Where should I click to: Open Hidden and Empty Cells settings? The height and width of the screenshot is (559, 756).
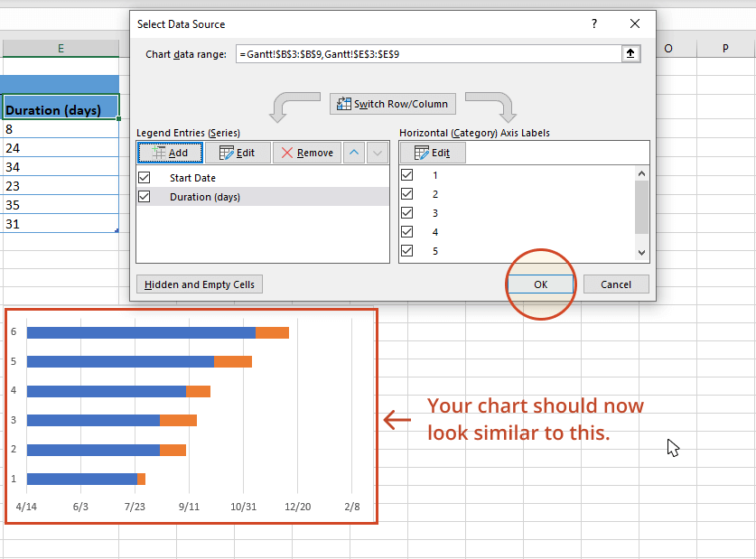[x=199, y=284]
